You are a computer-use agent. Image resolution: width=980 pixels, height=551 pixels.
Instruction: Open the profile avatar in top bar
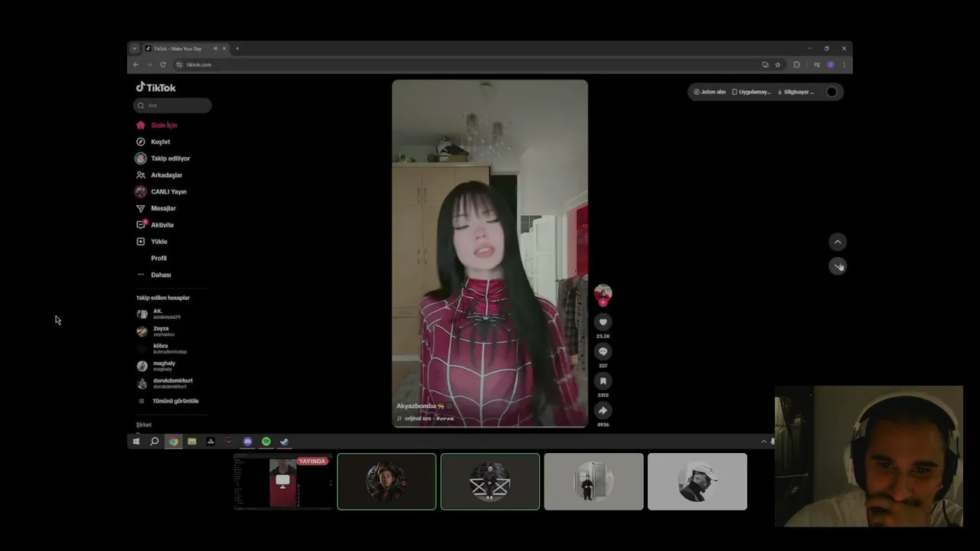(831, 92)
